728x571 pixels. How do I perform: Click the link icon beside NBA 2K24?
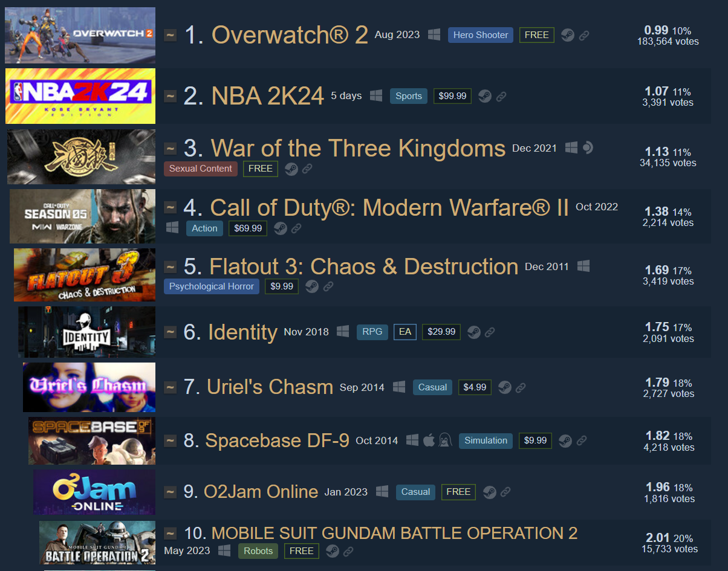(x=501, y=96)
